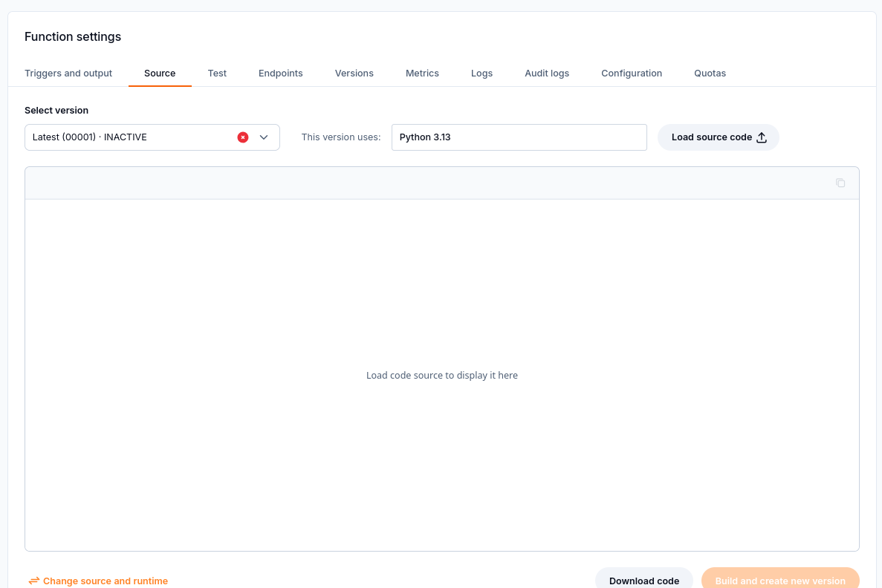Expand the Select version dropdown chevron
This screenshot has height=588, width=882.
pos(264,137)
